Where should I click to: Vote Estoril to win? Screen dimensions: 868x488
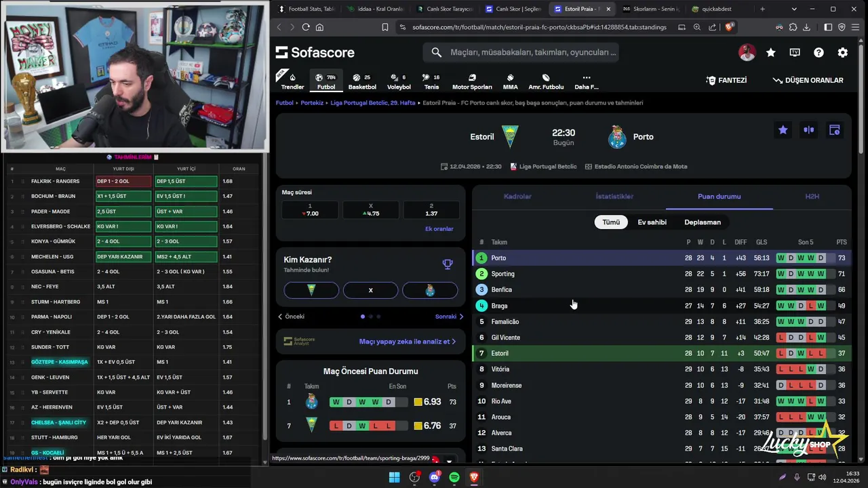[x=311, y=290]
